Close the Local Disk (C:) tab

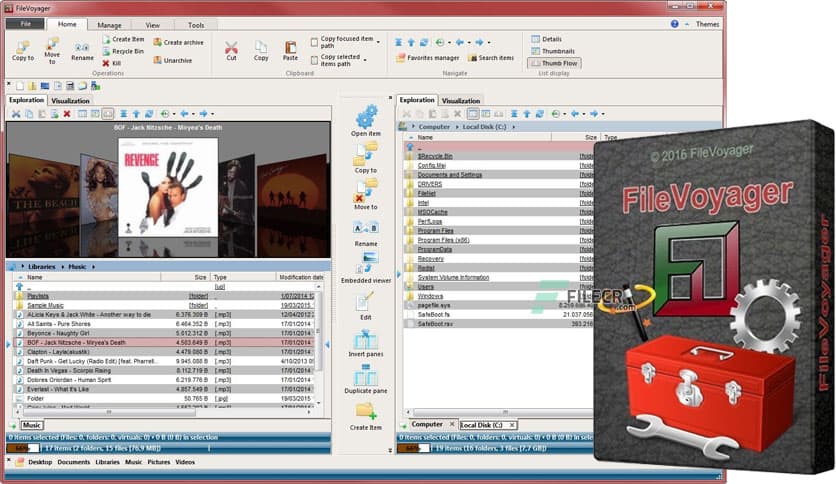pos(512,425)
